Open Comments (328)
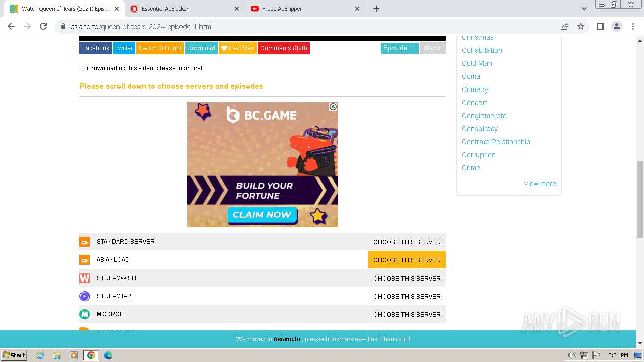Screen dimensions: 644x362 pyautogui.click(x=284, y=48)
